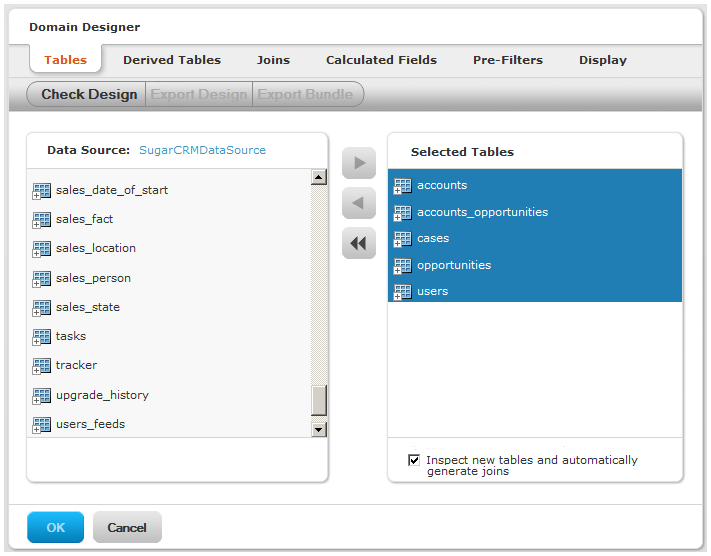Click the scrollbar down arrow in data source list
The height and width of the screenshot is (556, 711).
(x=319, y=429)
